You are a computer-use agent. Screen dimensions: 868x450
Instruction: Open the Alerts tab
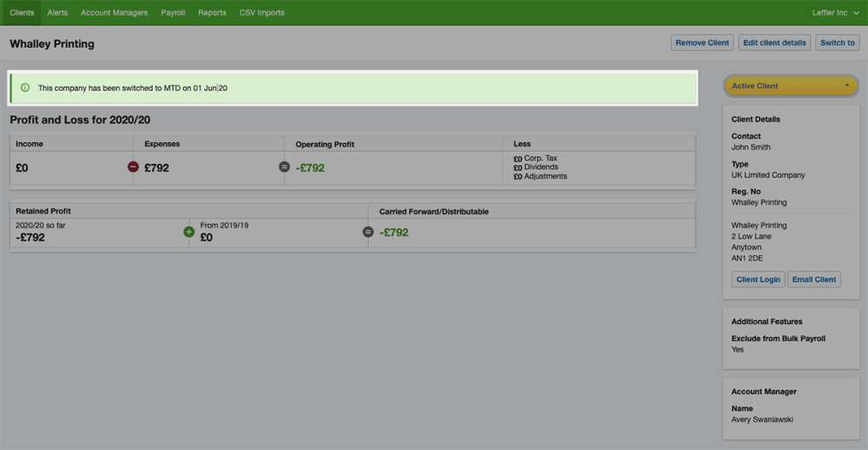[x=57, y=13]
